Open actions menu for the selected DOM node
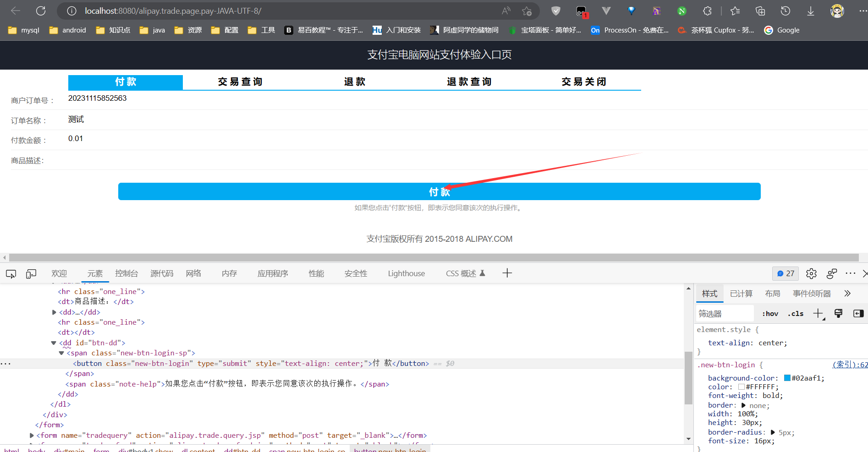Image resolution: width=868 pixels, height=452 pixels. coord(5,364)
